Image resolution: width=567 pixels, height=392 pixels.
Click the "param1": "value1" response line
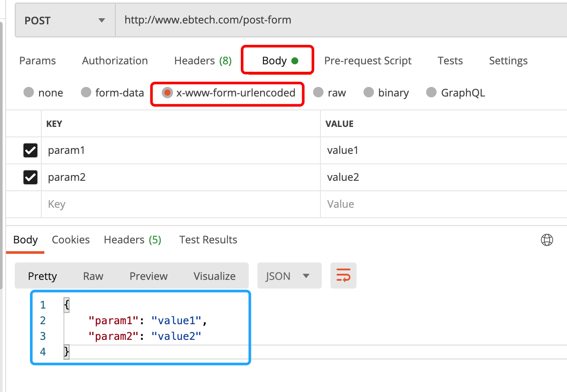(147, 321)
